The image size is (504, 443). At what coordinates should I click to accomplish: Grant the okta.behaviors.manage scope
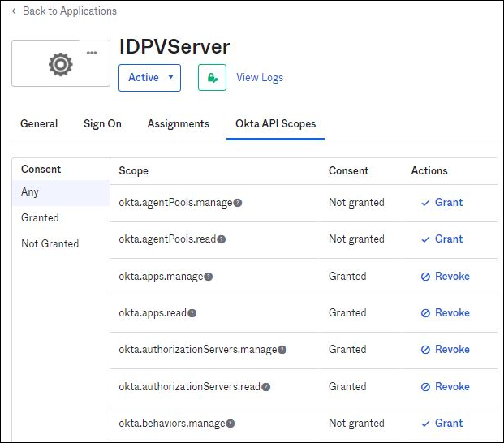[x=442, y=424]
